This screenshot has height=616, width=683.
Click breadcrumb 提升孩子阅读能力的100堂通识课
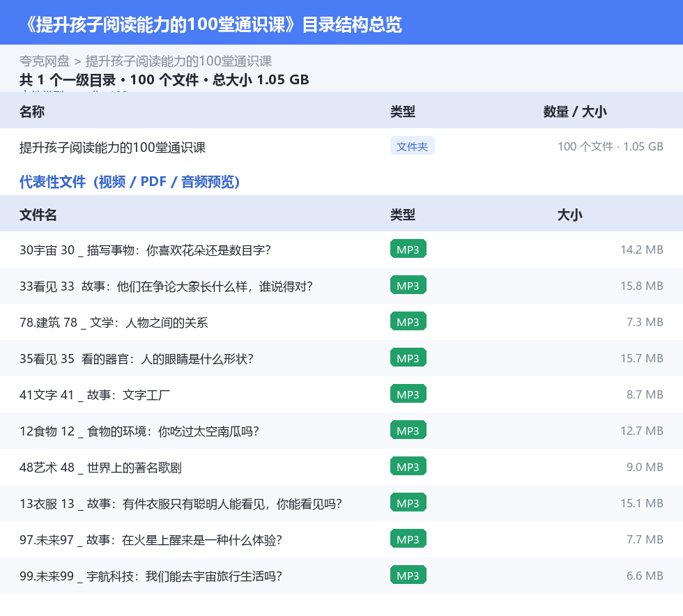click(178, 61)
